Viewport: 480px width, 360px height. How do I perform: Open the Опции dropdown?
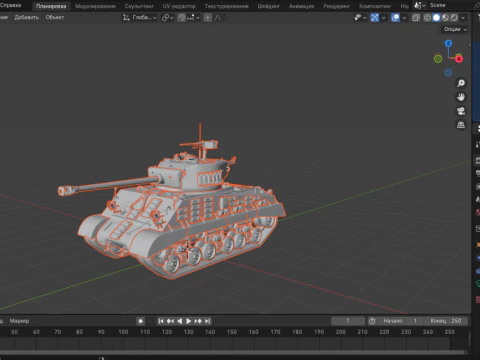pyautogui.click(x=455, y=29)
